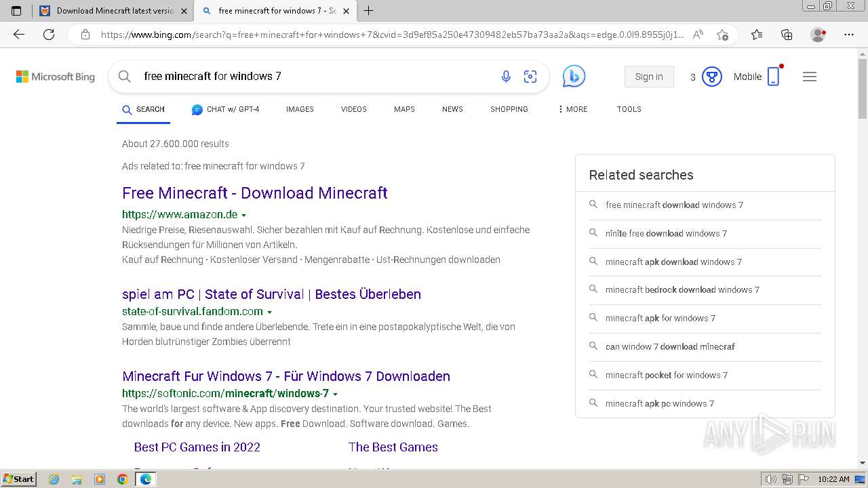Click the Mobile phone icon
This screenshot has width=868, height=488.
point(774,77)
